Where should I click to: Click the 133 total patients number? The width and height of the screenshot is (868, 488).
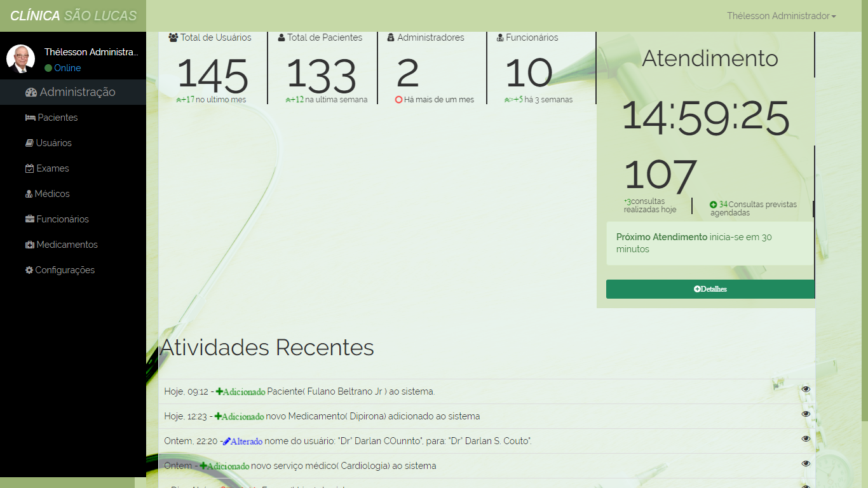pyautogui.click(x=321, y=76)
